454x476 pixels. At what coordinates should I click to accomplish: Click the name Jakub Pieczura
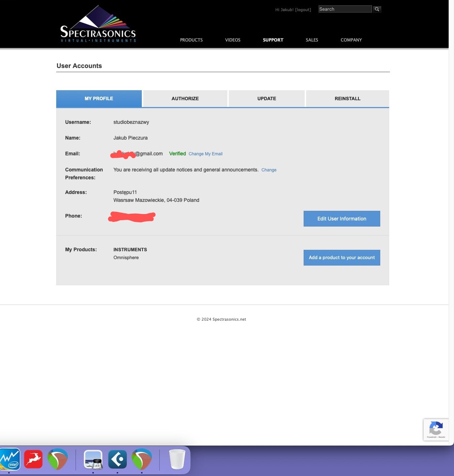[x=130, y=138]
